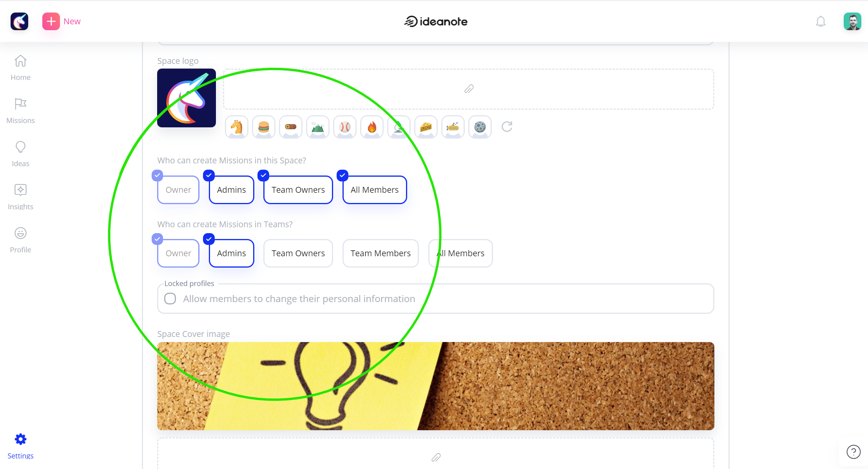Open Insights in the sidebar
The width and height of the screenshot is (868, 469).
coord(20,197)
